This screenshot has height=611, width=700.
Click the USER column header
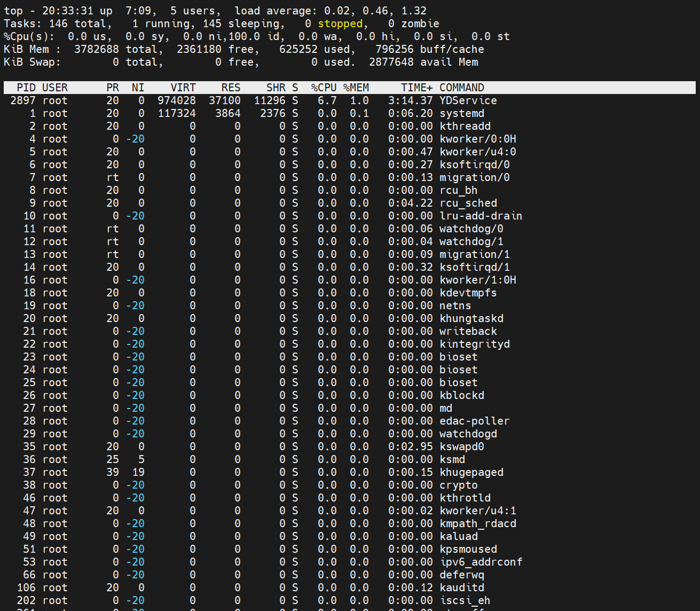55,88
